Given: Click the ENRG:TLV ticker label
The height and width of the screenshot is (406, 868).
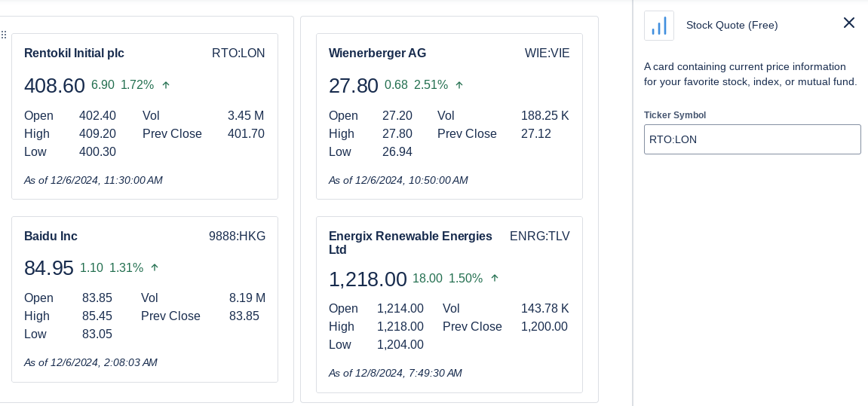Looking at the screenshot, I should click(540, 237).
